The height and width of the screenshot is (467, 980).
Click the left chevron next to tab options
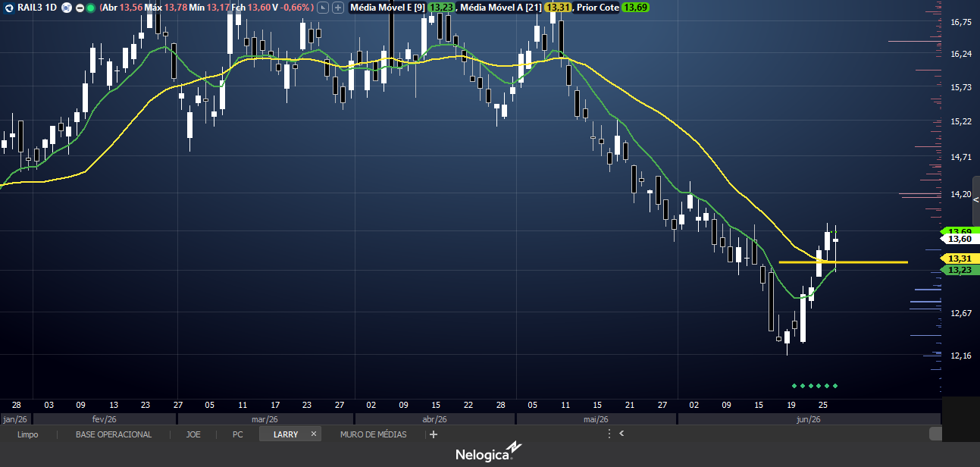622,434
